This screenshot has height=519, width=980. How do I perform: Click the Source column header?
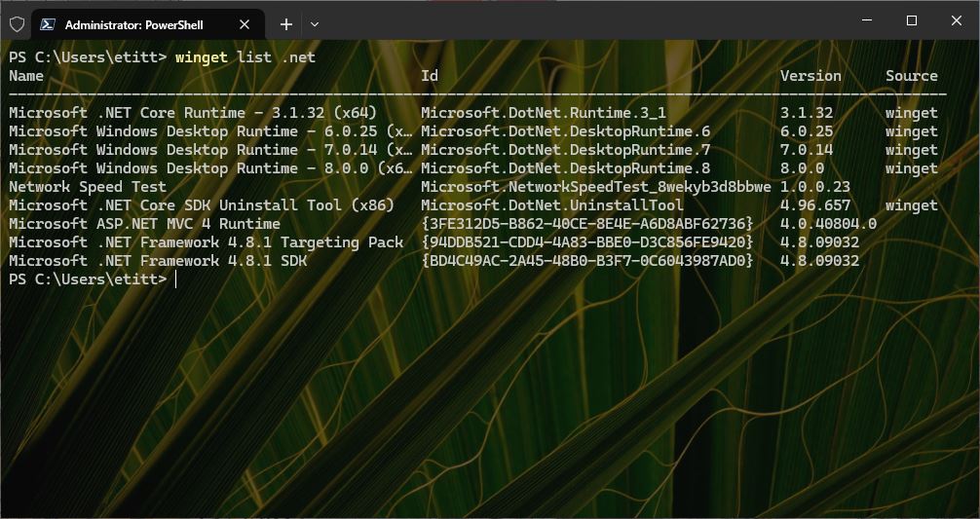(912, 76)
